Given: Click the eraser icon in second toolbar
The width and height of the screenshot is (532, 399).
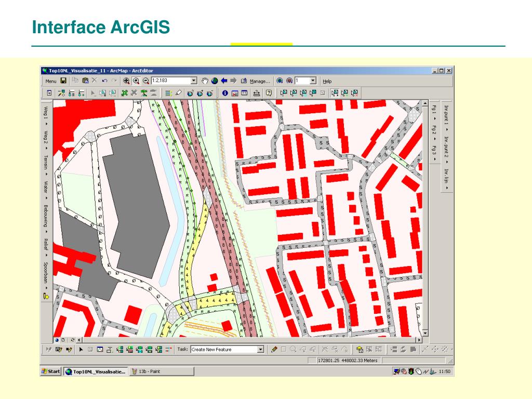Looking at the screenshot, I should pyautogui.click(x=179, y=92).
